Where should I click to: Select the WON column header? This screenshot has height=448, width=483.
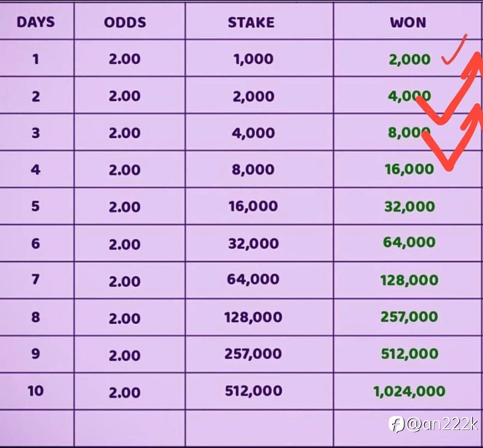pos(408,22)
